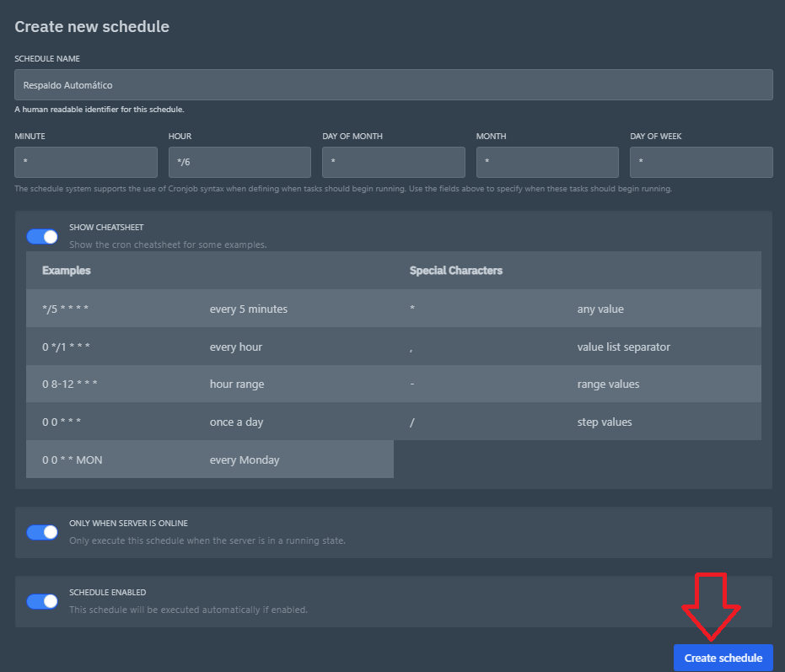
Task: Click the Examples column header
Action: click(67, 271)
